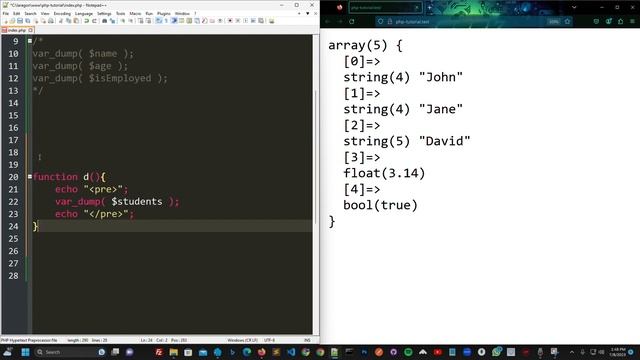The height and width of the screenshot is (360, 640).
Task: Reset the zoom level badge in address bar
Action: click(553, 21)
